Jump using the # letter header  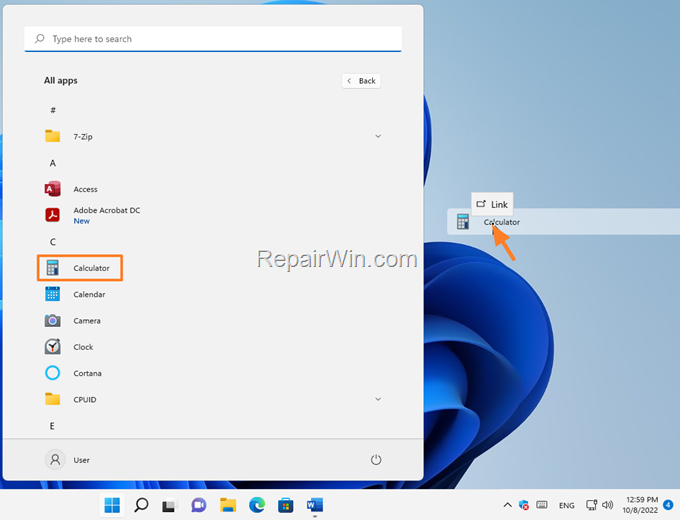(x=53, y=110)
